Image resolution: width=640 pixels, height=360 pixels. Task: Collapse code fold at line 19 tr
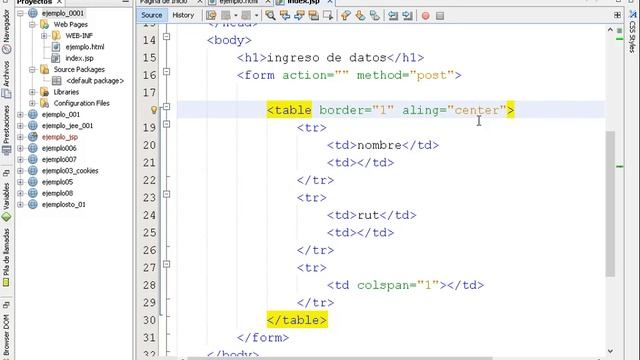click(167, 124)
